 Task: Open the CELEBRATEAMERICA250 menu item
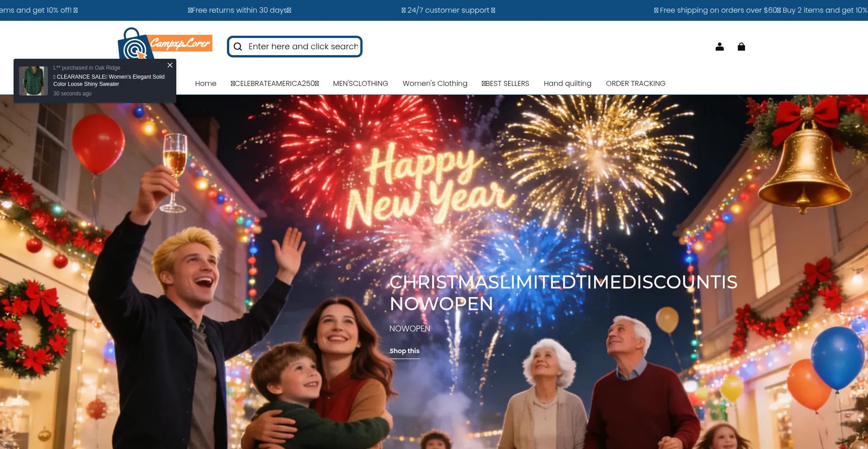pos(274,84)
